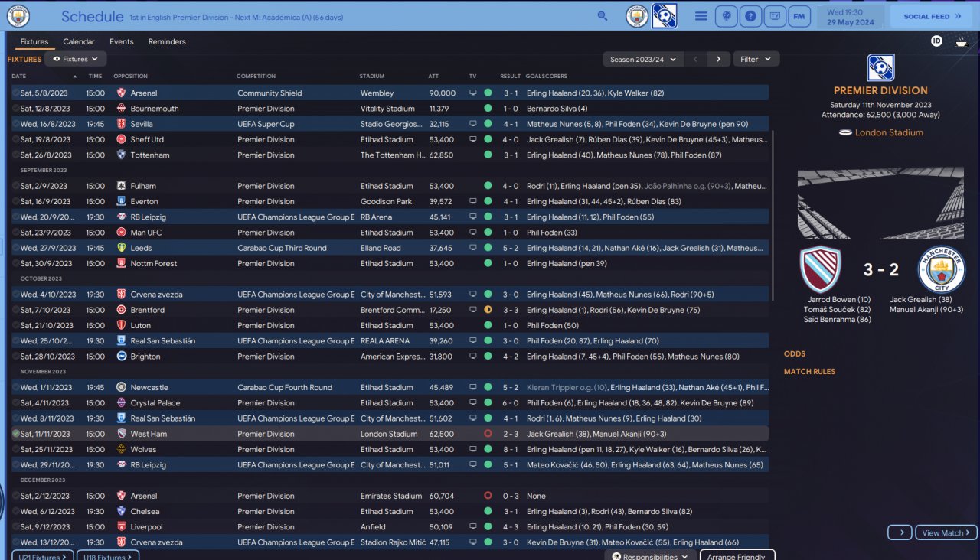980x560 pixels.
Task: Expand the Odds section
Action: click(x=794, y=353)
